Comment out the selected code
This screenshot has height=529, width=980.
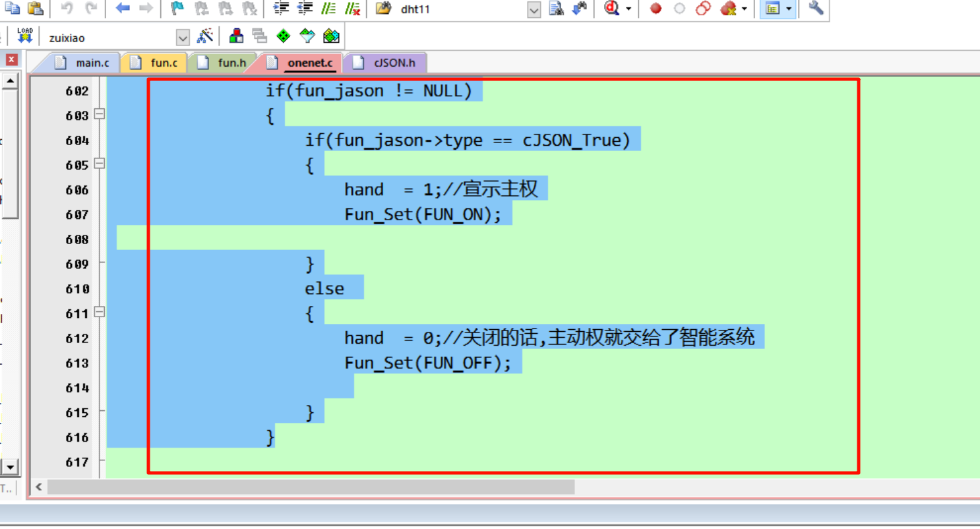(328, 9)
